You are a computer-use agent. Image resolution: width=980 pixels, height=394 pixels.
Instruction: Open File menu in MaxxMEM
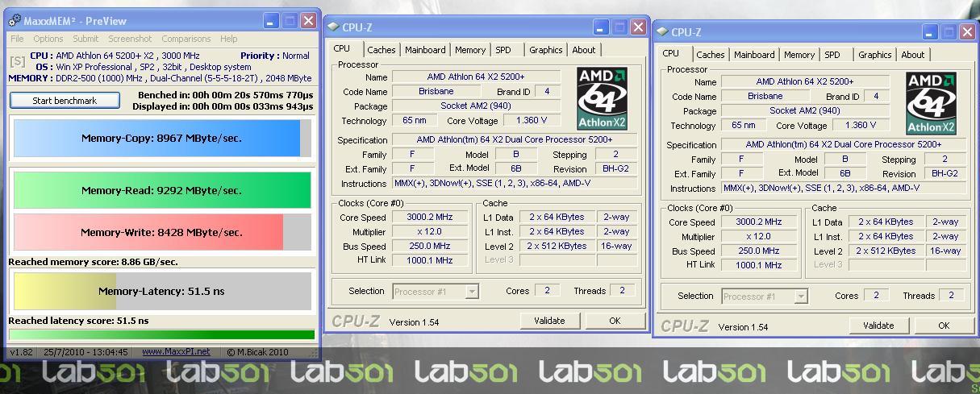click(17, 39)
